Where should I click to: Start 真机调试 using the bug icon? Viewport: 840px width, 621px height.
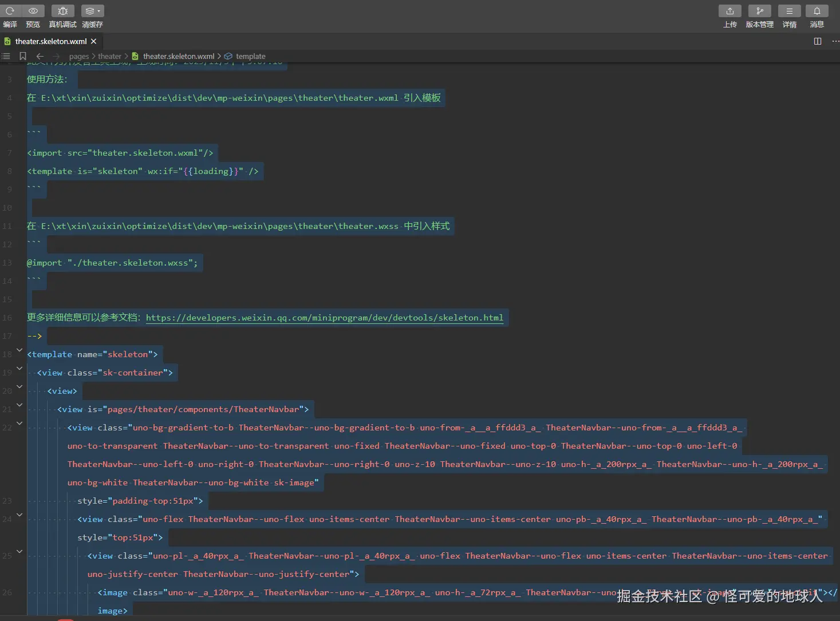click(63, 11)
